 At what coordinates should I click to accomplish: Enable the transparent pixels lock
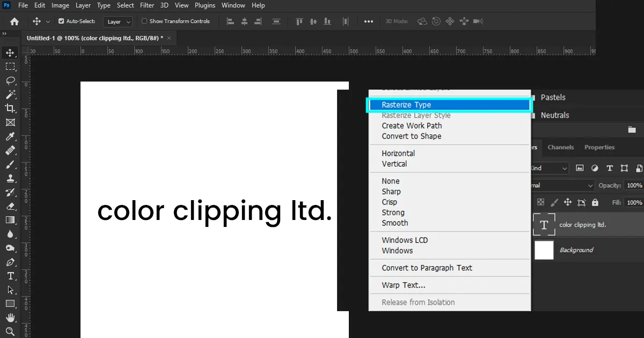pyautogui.click(x=541, y=202)
